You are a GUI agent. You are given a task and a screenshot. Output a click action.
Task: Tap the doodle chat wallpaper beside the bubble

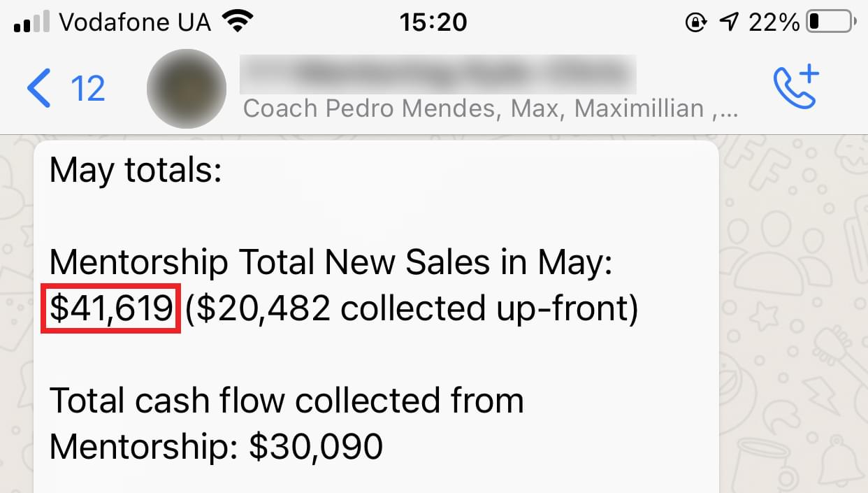point(793,315)
